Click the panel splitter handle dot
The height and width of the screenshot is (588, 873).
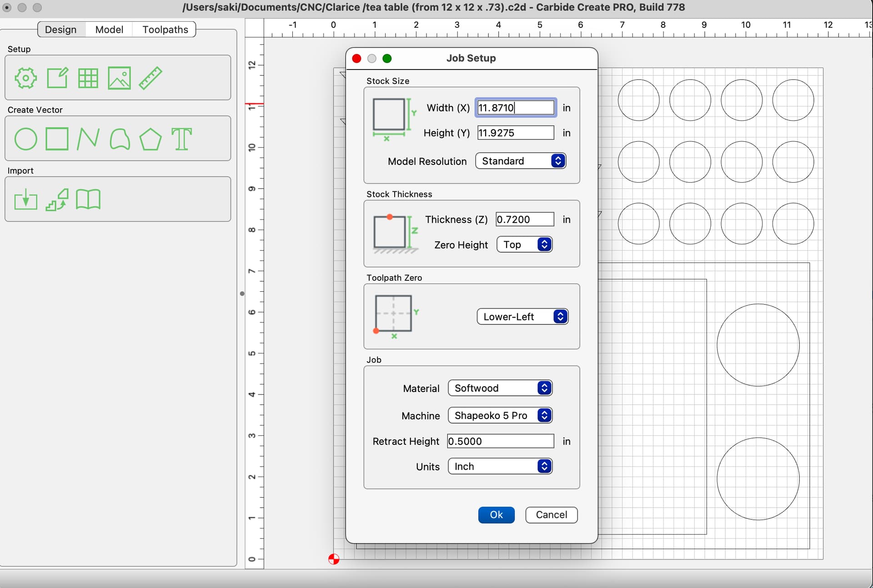[x=242, y=294]
